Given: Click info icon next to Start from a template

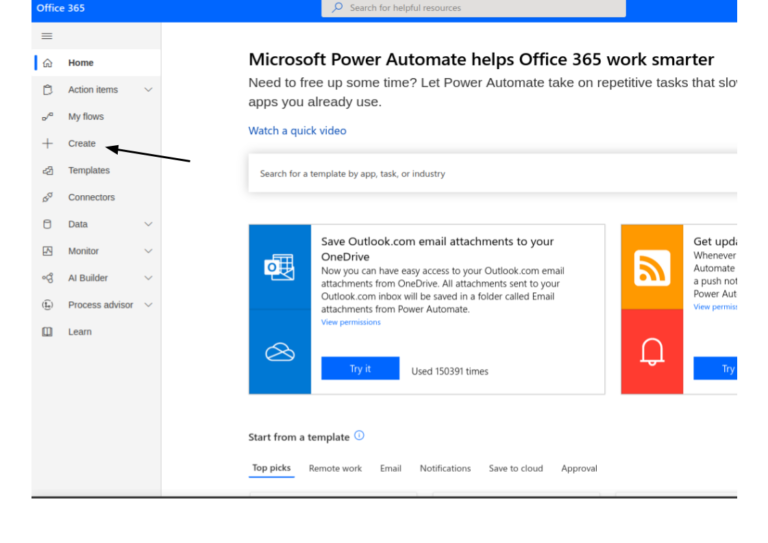Looking at the screenshot, I should 359,435.
